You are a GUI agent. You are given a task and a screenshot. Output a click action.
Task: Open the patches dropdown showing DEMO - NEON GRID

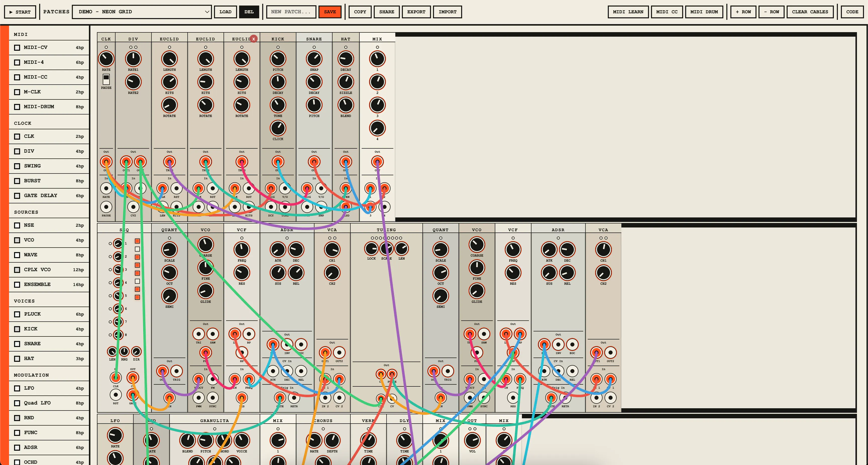[x=142, y=12]
